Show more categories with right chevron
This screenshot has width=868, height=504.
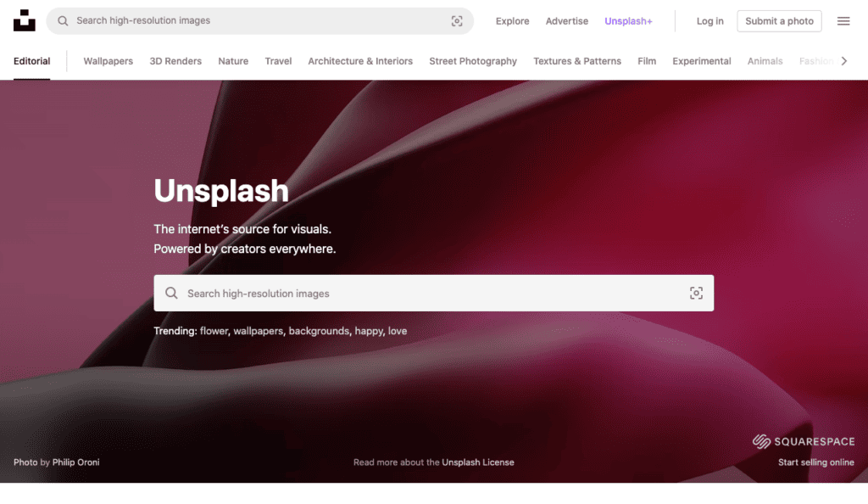pos(844,61)
